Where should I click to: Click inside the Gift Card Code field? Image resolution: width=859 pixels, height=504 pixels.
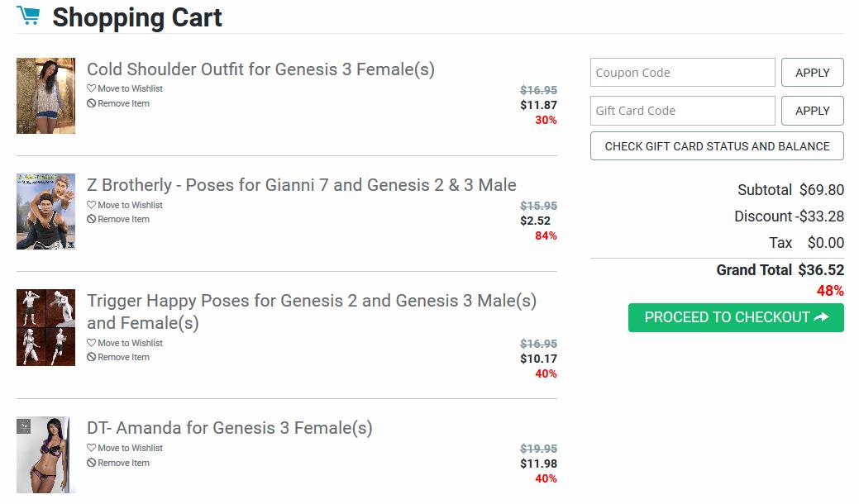click(682, 110)
